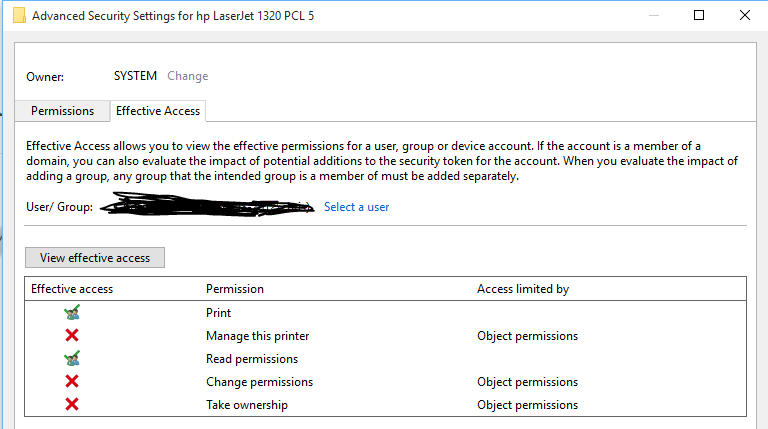Click Object permissions in the Change permissions row

point(527,382)
